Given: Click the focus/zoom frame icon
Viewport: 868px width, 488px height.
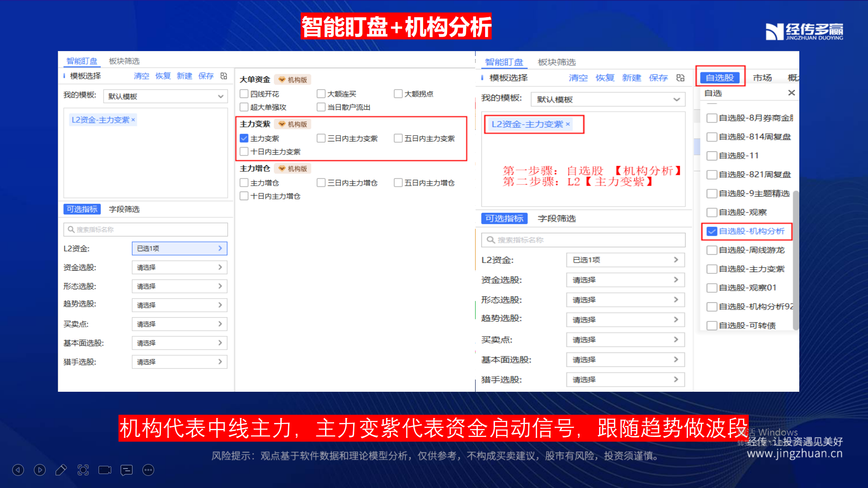Looking at the screenshot, I should pyautogui.click(x=83, y=470).
